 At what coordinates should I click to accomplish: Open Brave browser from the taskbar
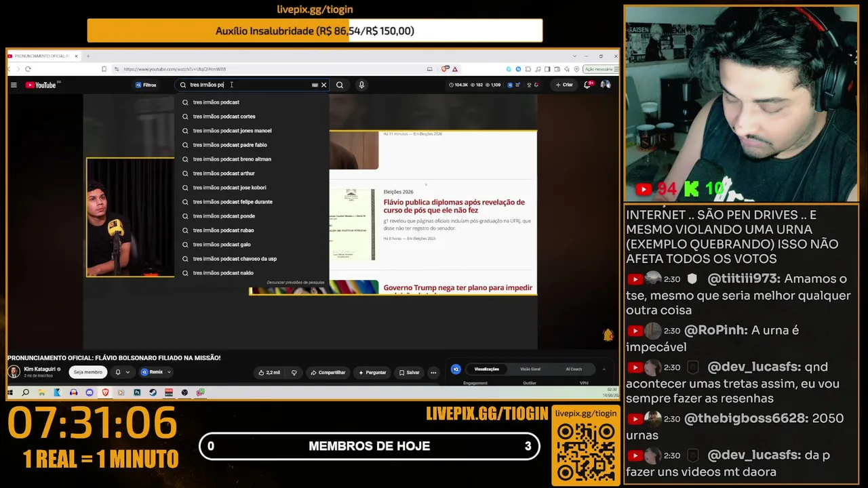(105, 392)
